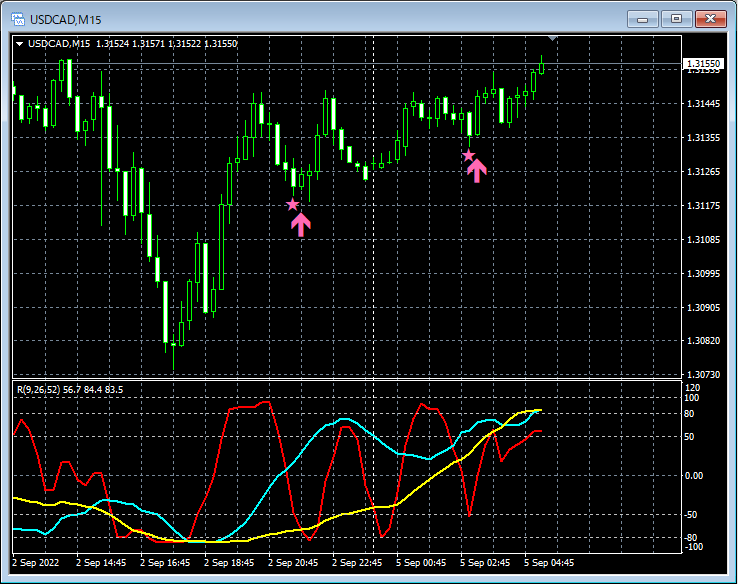Click the pink star near 02:45
The height and width of the screenshot is (584, 739).
click(468, 156)
